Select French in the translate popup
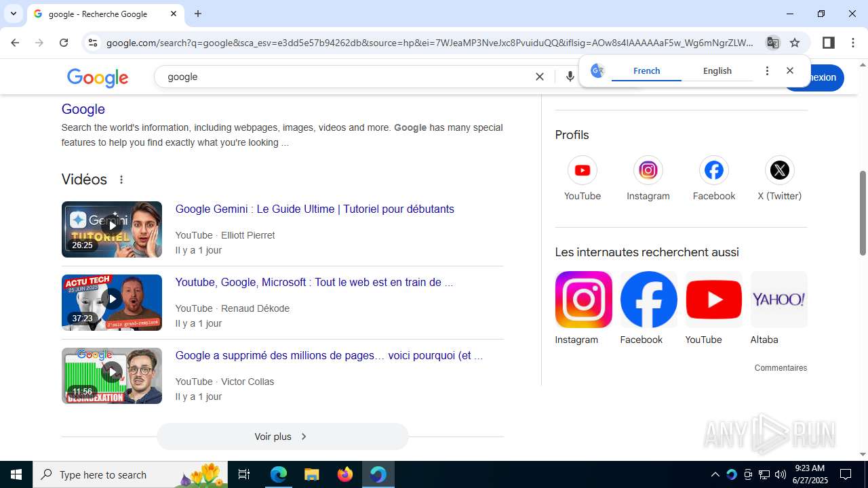Viewport: 868px width, 488px height. click(646, 70)
